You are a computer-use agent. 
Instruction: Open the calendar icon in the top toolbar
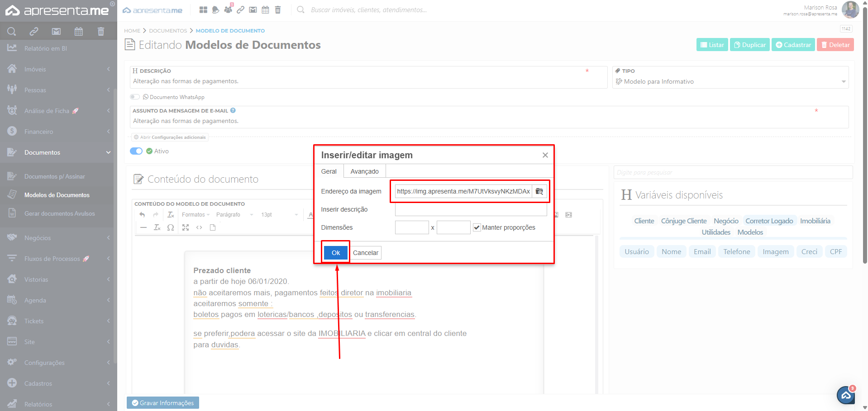[x=265, y=10]
